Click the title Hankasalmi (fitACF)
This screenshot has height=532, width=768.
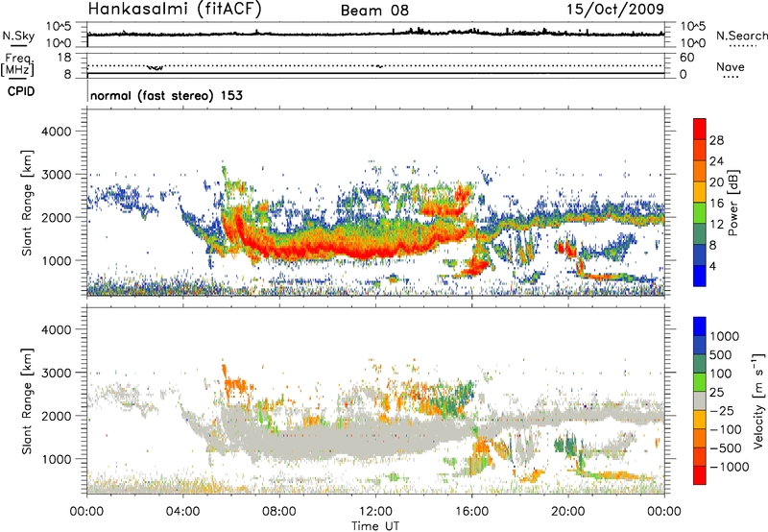pyautogui.click(x=175, y=10)
